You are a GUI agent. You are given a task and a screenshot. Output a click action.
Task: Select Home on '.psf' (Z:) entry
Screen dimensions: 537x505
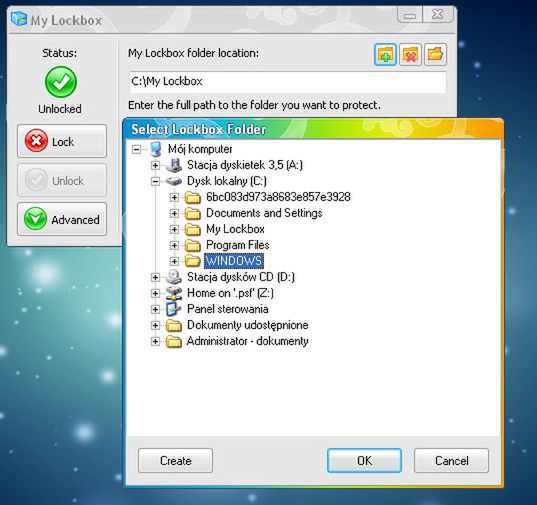[x=230, y=293]
